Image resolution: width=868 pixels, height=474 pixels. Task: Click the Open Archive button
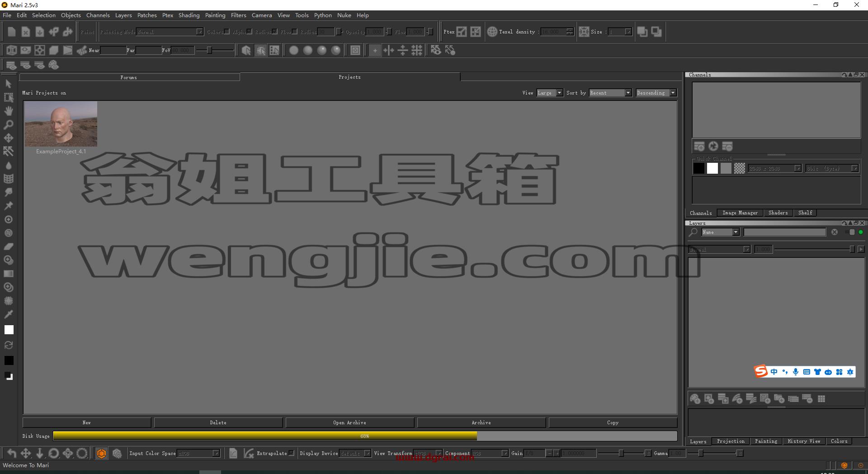350,422
